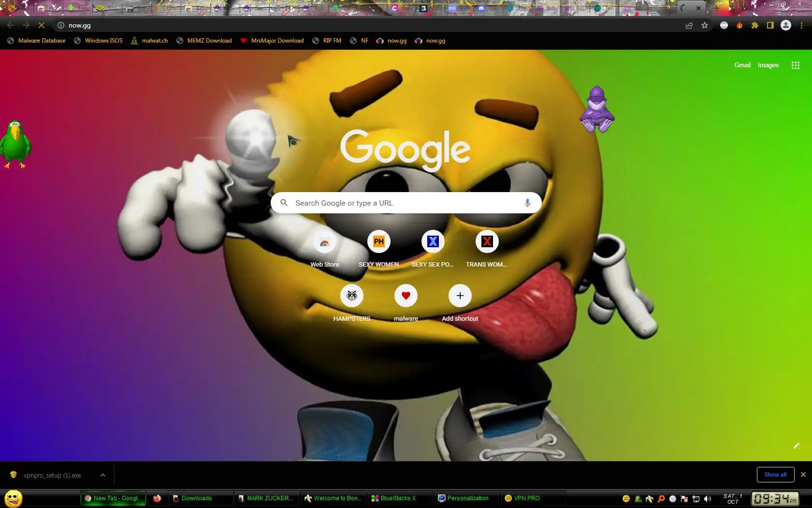The width and height of the screenshot is (812, 508).
Task: Click the striped flag extension icon
Action: pos(724,25)
